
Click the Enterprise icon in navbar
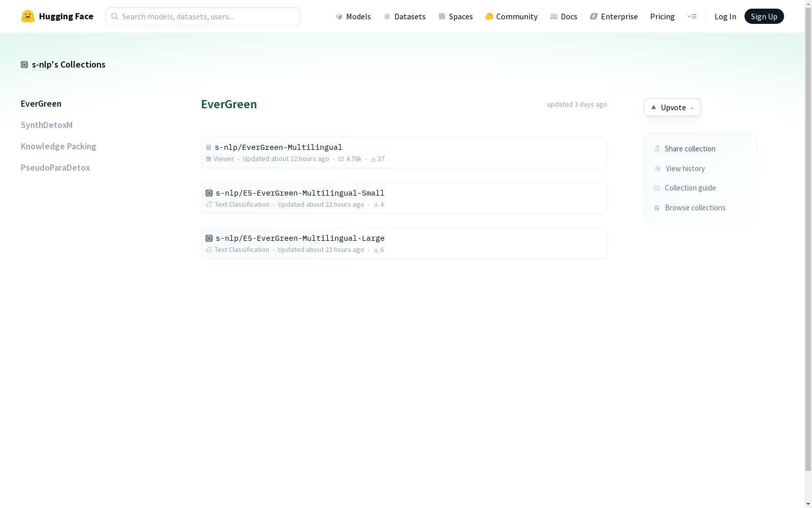point(594,16)
